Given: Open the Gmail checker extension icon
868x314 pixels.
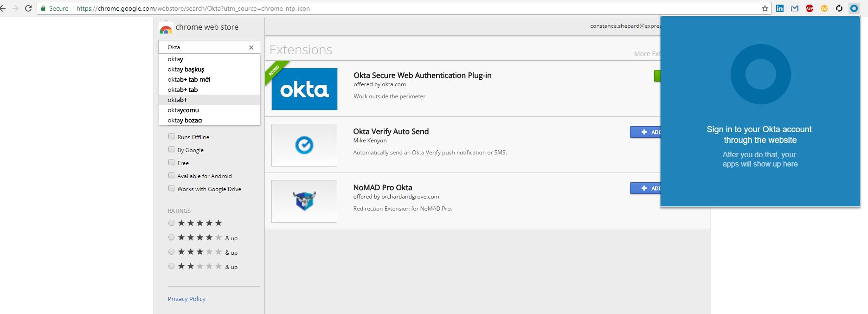Looking at the screenshot, I should tap(795, 8).
